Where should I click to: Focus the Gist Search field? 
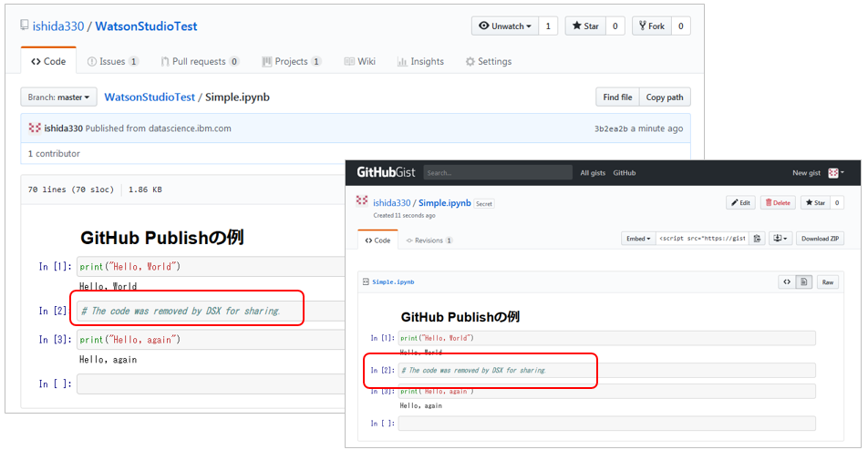[x=498, y=172]
